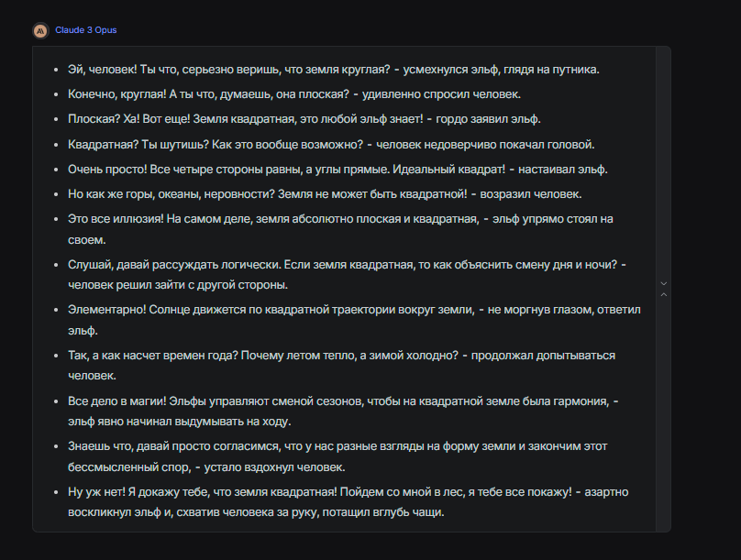Click the text 'Ну уж нет!'
The image size is (741, 560).
(x=94, y=492)
